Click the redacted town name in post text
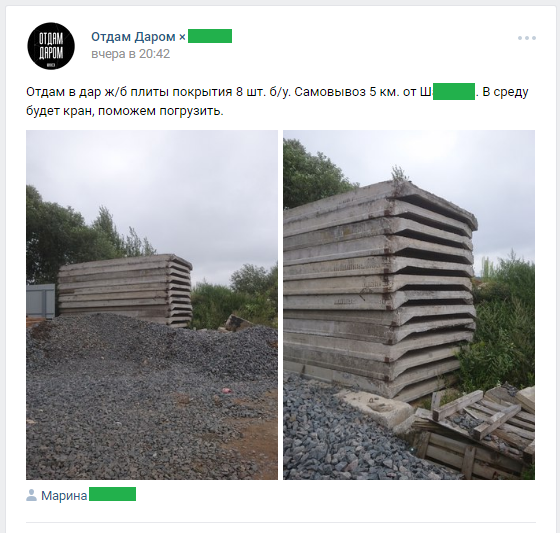The width and height of the screenshot is (560, 533). [x=454, y=91]
